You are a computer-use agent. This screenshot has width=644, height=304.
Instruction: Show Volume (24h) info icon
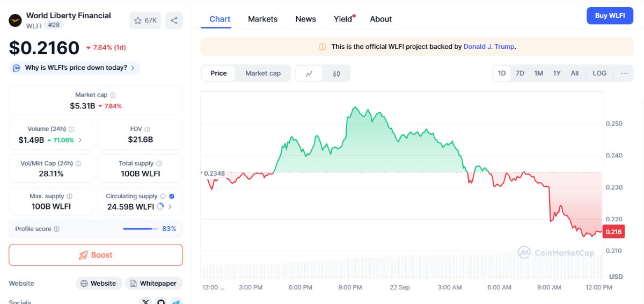tap(71, 129)
